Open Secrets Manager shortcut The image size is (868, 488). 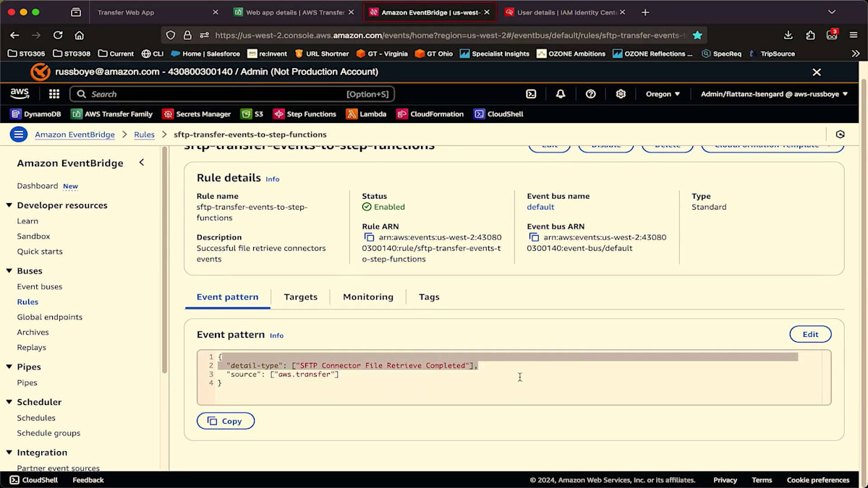(x=197, y=114)
